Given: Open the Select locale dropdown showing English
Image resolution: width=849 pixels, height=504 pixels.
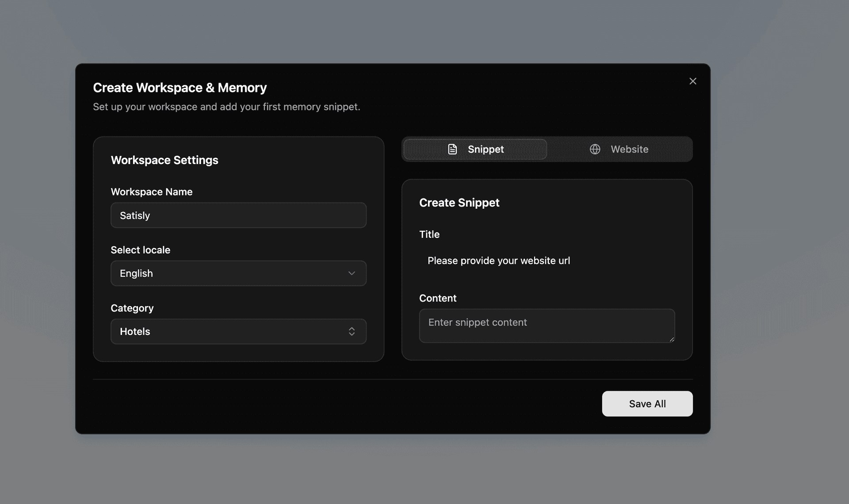Looking at the screenshot, I should (238, 273).
